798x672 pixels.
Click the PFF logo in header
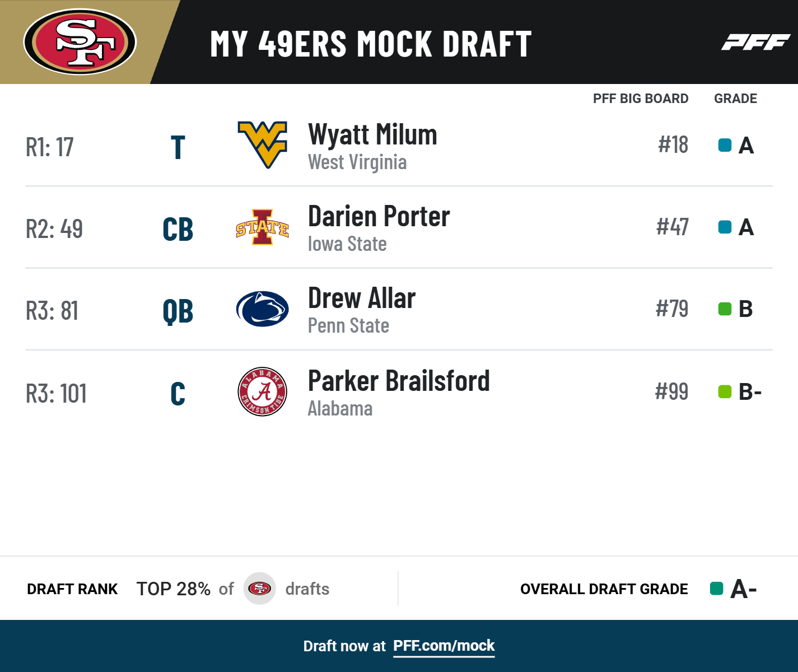click(x=755, y=42)
